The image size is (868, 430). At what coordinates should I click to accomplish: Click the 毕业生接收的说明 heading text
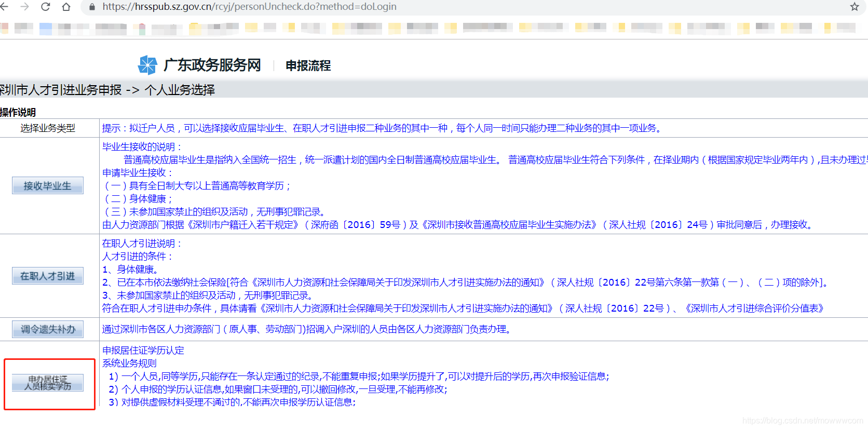click(x=142, y=147)
